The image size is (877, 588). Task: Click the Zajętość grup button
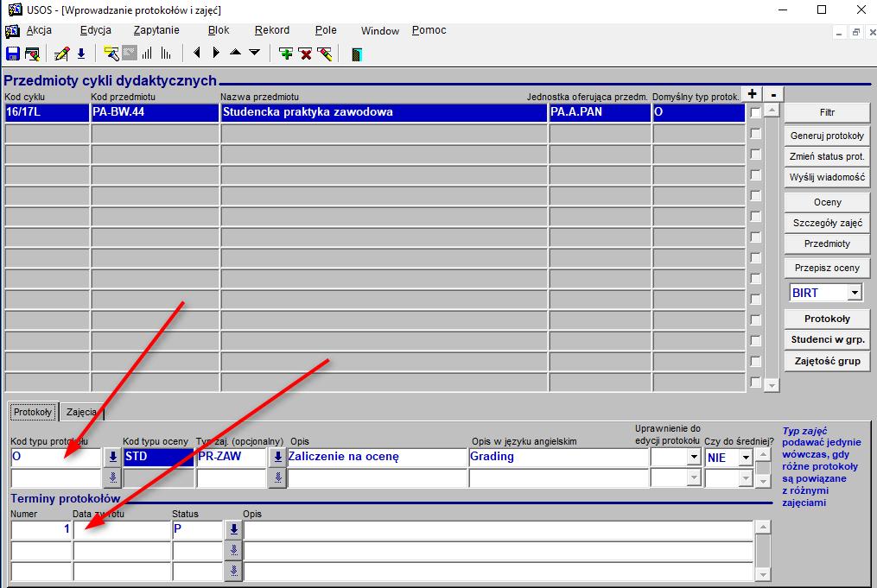coord(827,361)
